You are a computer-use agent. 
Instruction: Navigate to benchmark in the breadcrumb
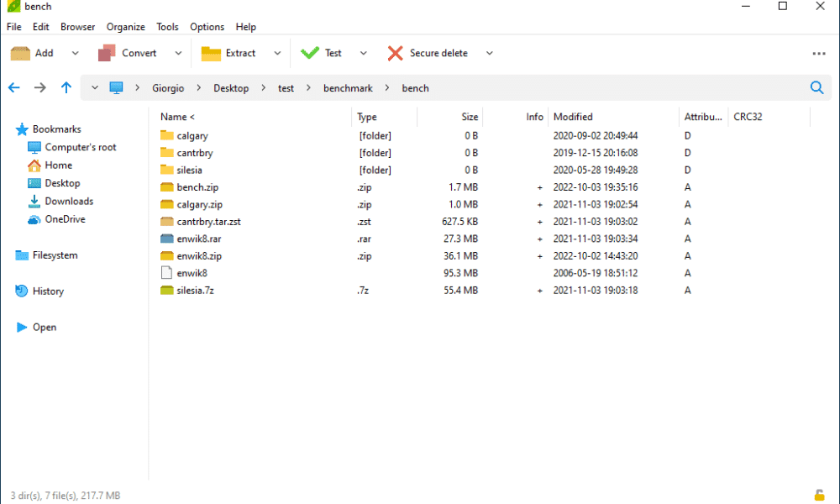coord(348,88)
